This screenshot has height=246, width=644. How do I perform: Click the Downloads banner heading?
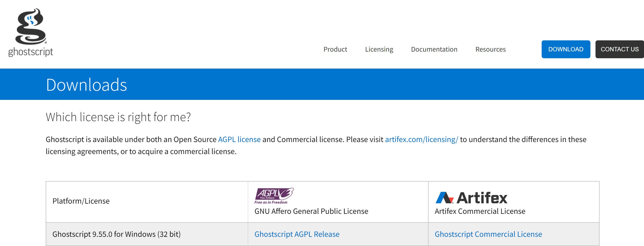click(x=86, y=84)
